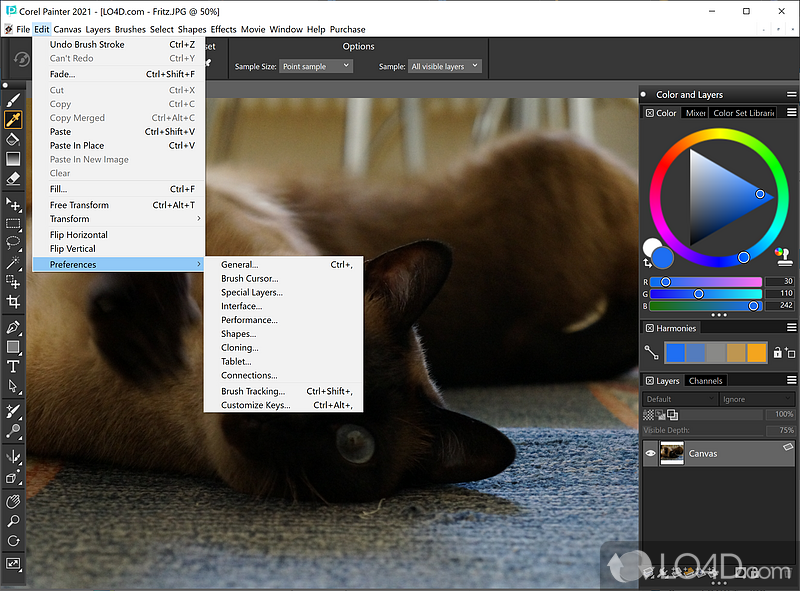
Task: Open General preferences from submenu
Action: click(240, 265)
